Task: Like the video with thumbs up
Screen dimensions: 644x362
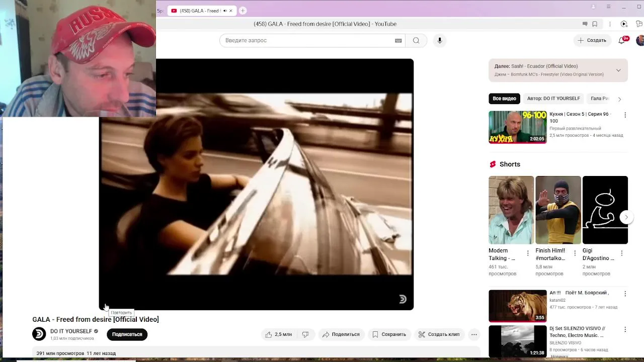Action: click(x=279, y=334)
